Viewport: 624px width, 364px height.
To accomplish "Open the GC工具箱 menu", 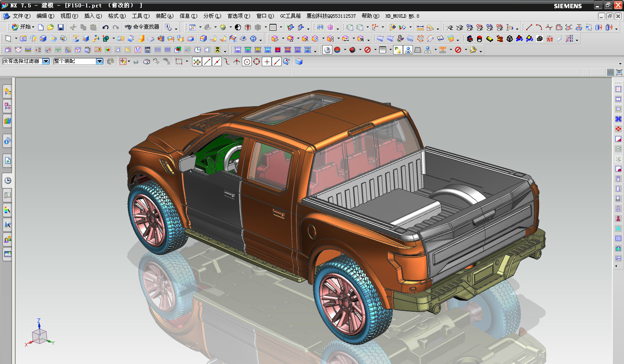I will click(290, 16).
